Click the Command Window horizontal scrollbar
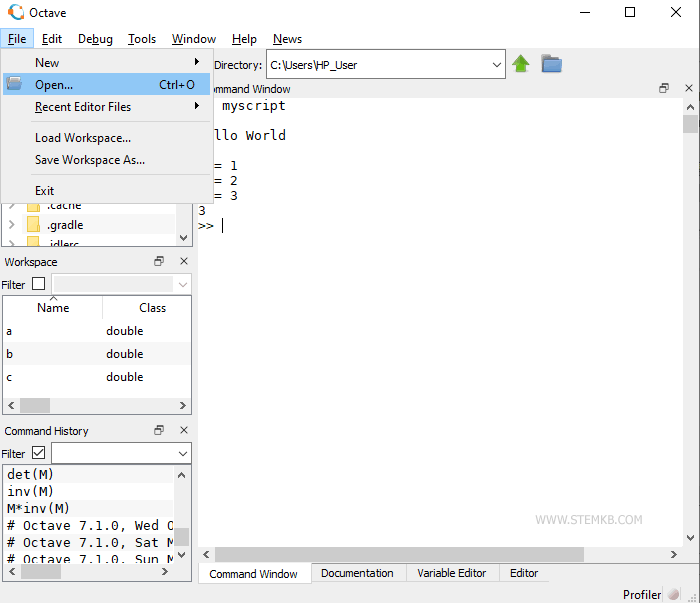This screenshot has height=603, width=700. pos(440,554)
